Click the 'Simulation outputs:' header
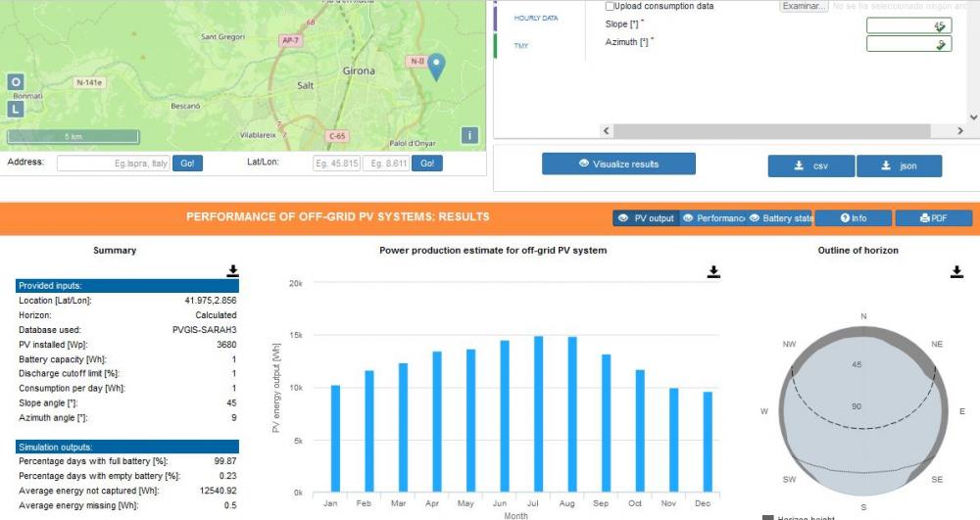The image size is (980, 520). pyautogui.click(x=126, y=447)
